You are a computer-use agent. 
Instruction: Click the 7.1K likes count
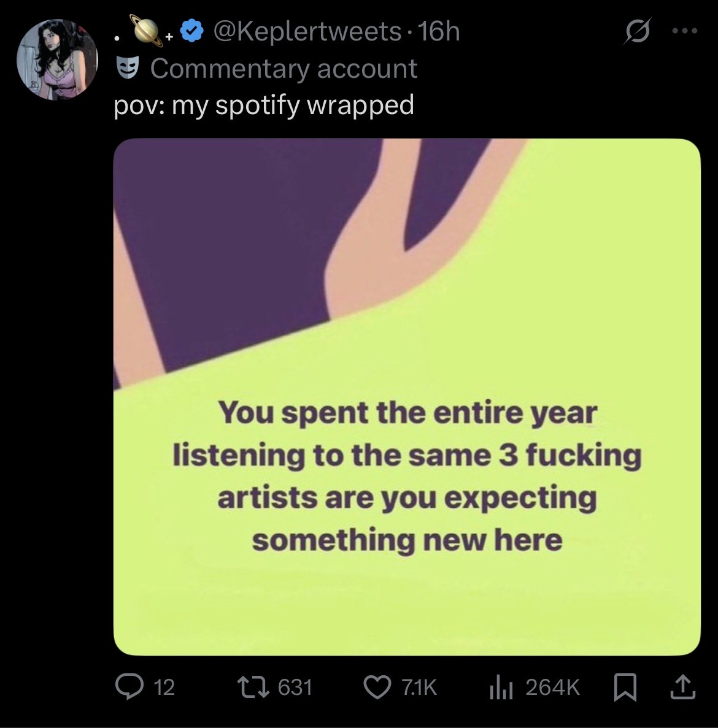420,687
